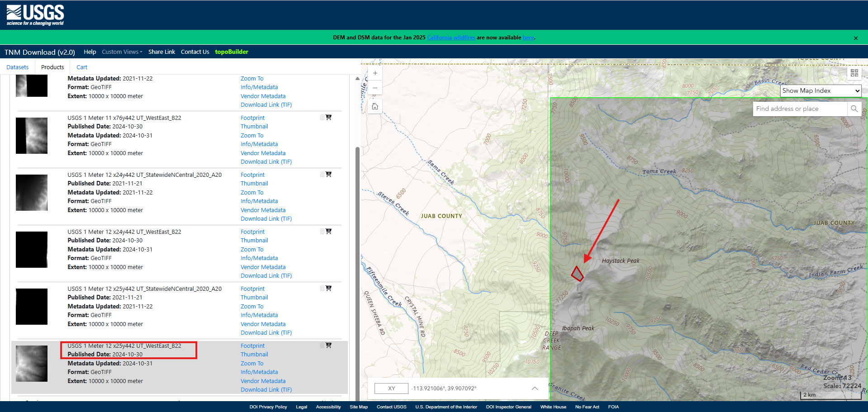This screenshot has width=868, height=412.
Task: Toggle the XY coordinate format button
Action: tap(391, 388)
